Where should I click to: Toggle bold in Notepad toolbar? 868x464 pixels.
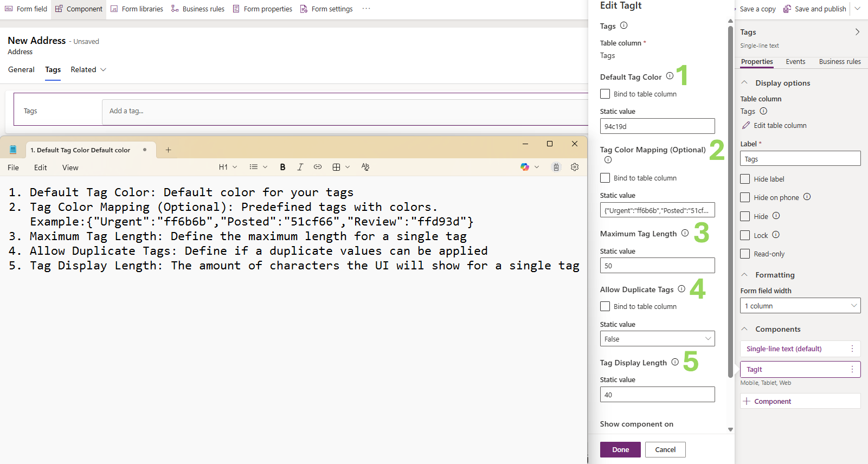282,167
